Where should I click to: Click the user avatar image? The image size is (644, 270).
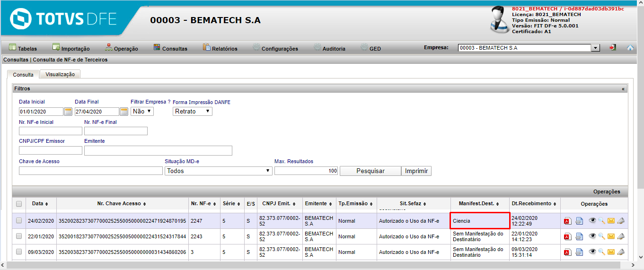point(500,19)
